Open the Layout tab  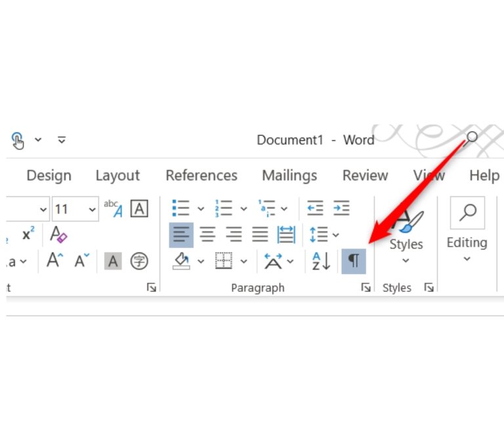[117, 176]
